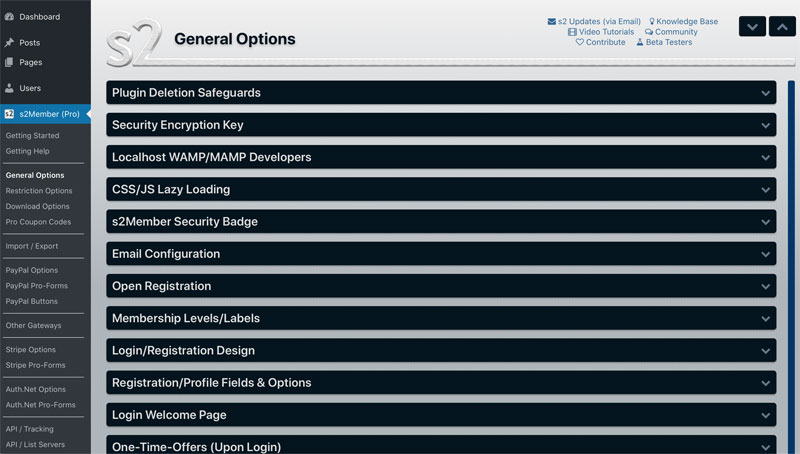Image resolution: width=800 pixels, height=454 pixels.
Task: Collapse all panels with up-arrow button
Action: (782, 27)
